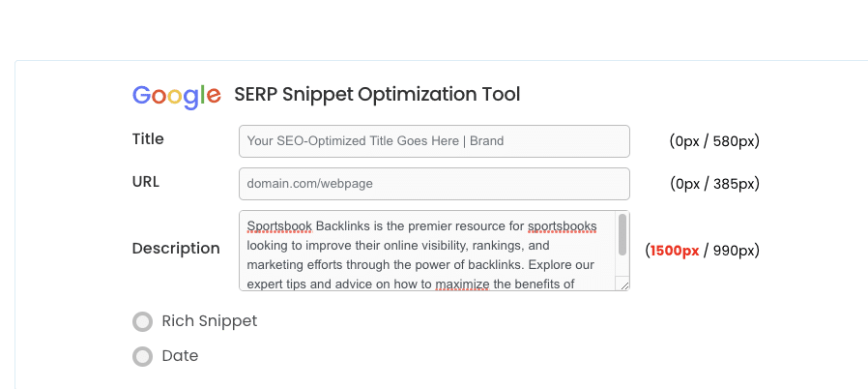Click the Title field label

[148, 139]
